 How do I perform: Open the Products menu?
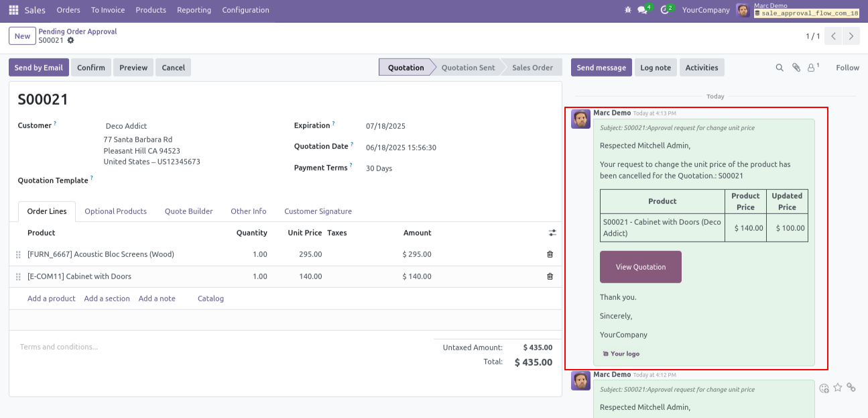(151, 10)
